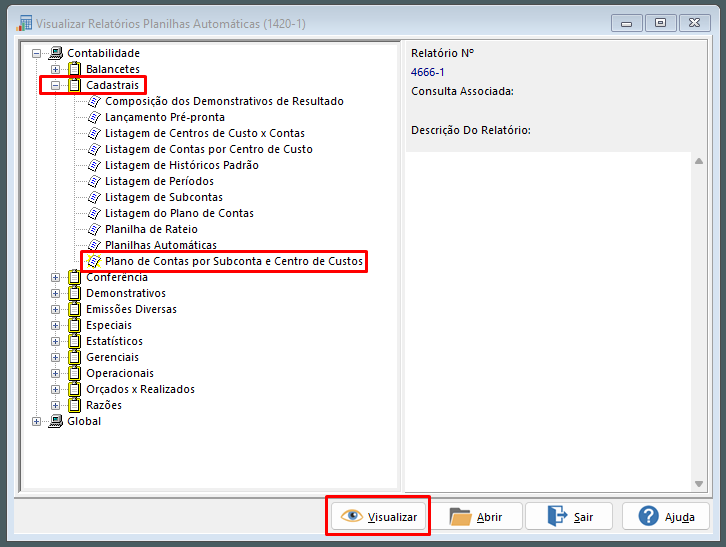Screen dimensions: 726x547
Task: Expand the Orçados x Realizados folder
Action: pos(55,390)
